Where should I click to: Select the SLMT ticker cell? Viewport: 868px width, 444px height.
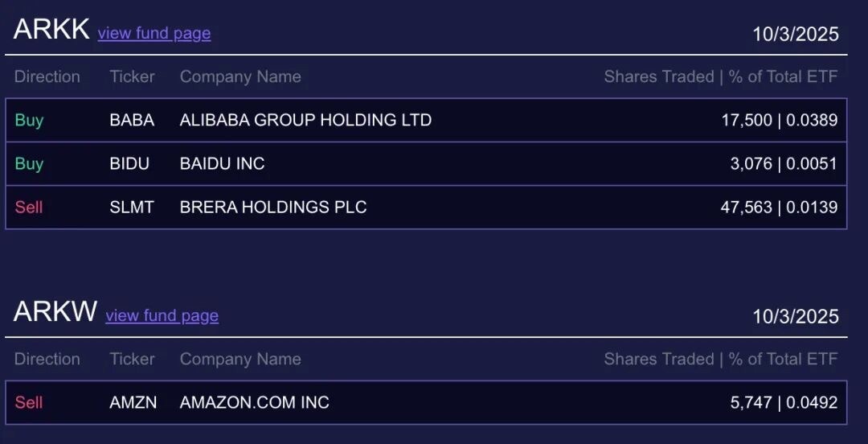point(132,207)
